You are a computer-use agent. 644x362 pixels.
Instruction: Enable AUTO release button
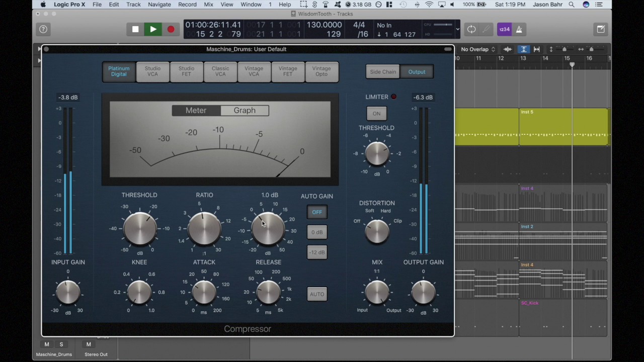[x=317, y=294]
